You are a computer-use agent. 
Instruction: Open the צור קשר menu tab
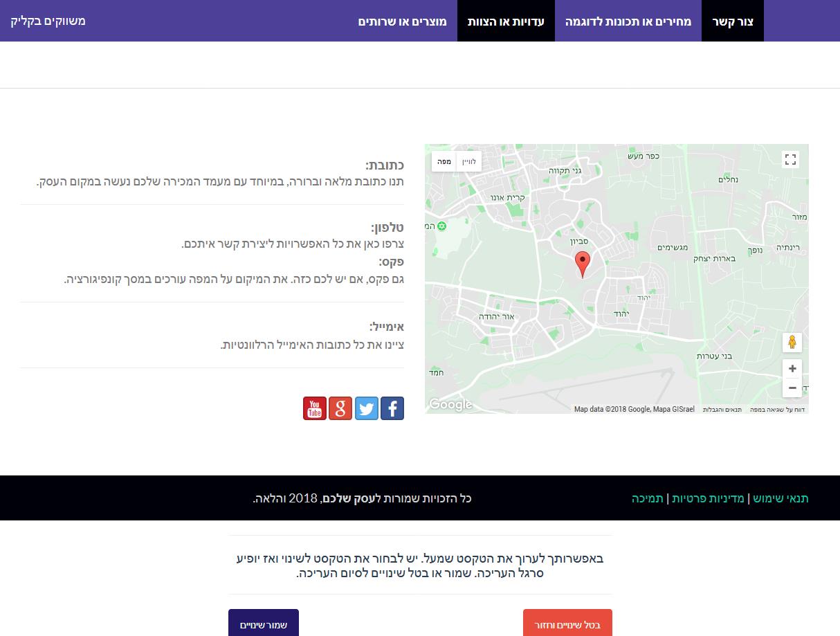click(733, 21)
